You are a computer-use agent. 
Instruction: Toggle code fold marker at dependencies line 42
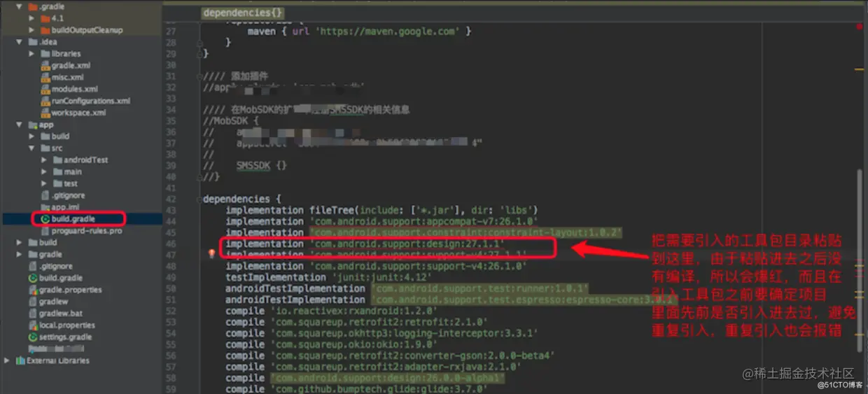199,199
